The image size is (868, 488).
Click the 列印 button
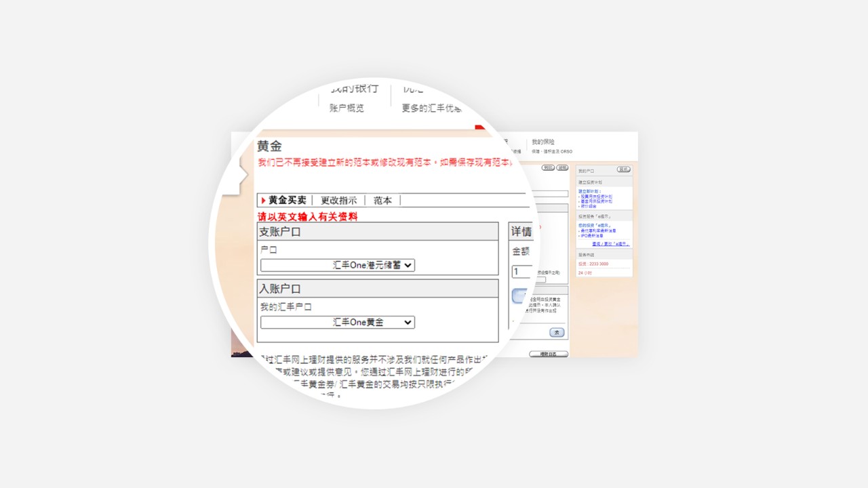548,167
